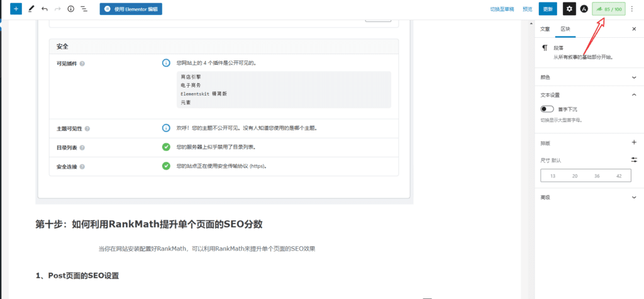Open the three-dot options menu

coord(632,9)
